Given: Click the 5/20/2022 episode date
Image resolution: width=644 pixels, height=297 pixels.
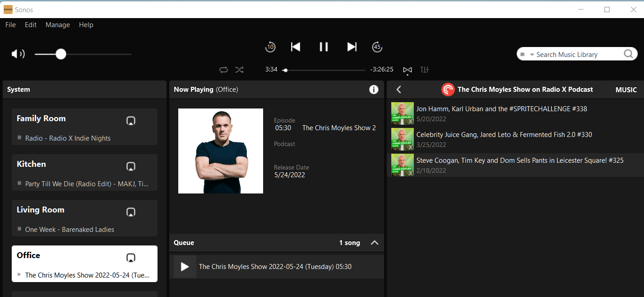Looking at the screenshot, I should [x=431, y=119].
